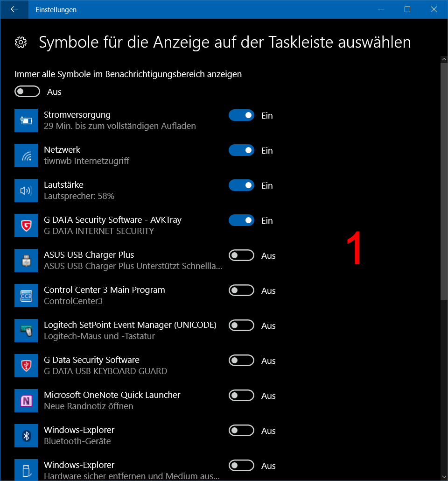The height and width of the screenshot is (481, 448).
Task: Click the Stromversorgung battery icon
Action: pos(26,120)
